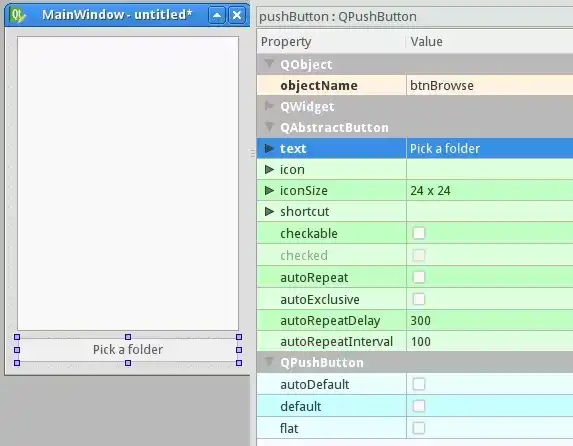This screenshot has width=573, height=446.
Task: Enable the flat checkbox
Action: click(419, 428)
